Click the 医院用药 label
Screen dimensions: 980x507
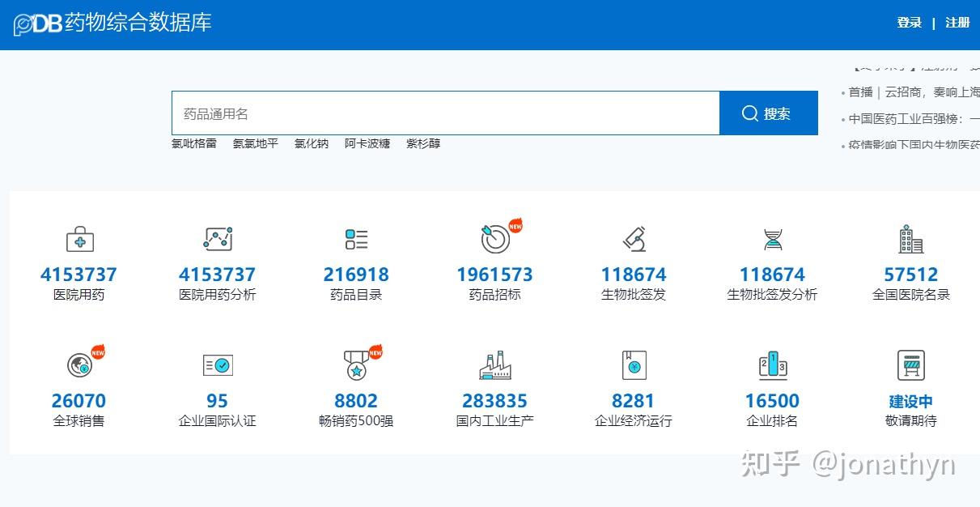click(79, 295)
